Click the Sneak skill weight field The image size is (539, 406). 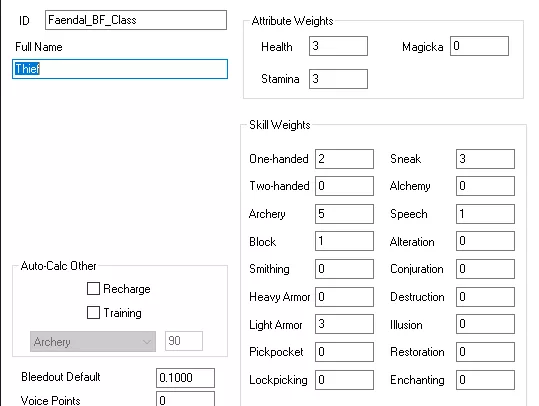coord(485,159)
